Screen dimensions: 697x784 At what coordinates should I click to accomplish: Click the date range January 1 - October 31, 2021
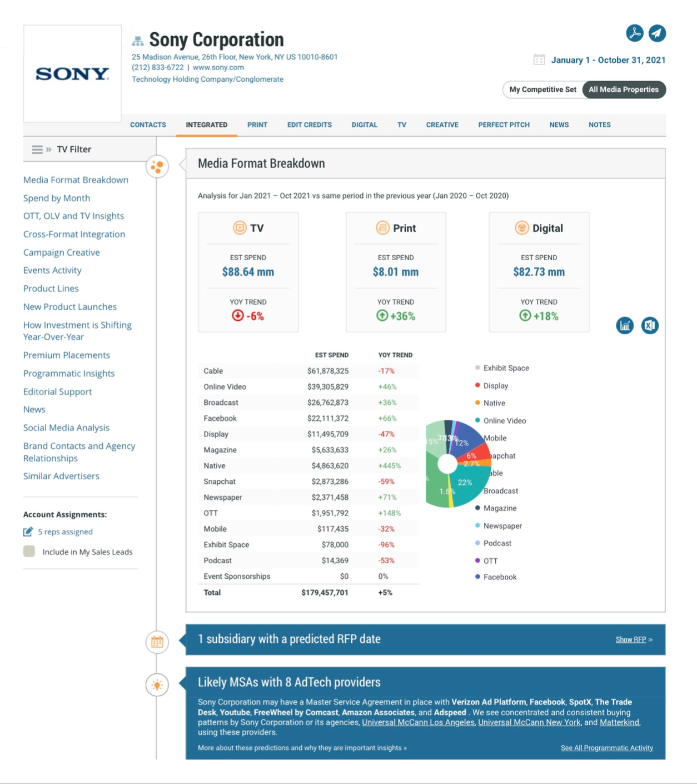click(x=608, y=60)
